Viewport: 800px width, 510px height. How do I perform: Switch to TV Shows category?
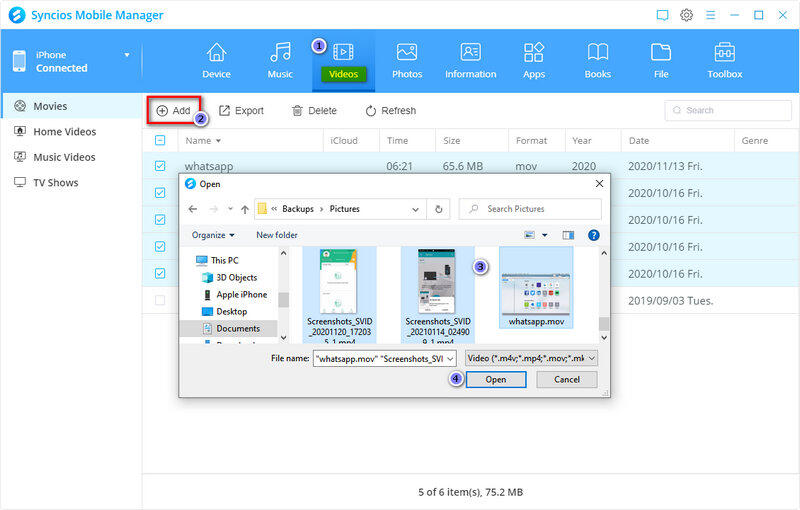[55, 183]
